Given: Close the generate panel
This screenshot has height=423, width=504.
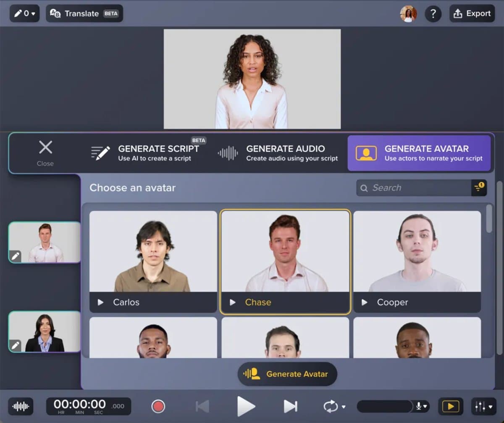Looking at the screenshot, I should [x=45, y=153].
